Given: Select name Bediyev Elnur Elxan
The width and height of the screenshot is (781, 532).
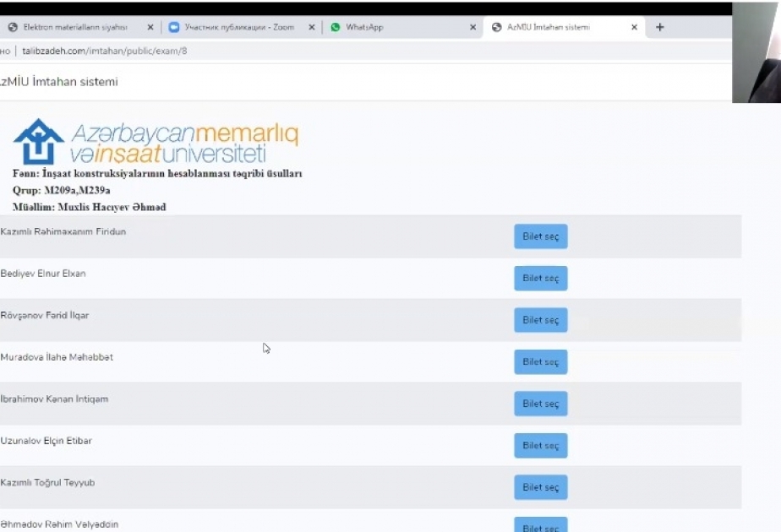Looking at the screenshot, I should (43, 274).
